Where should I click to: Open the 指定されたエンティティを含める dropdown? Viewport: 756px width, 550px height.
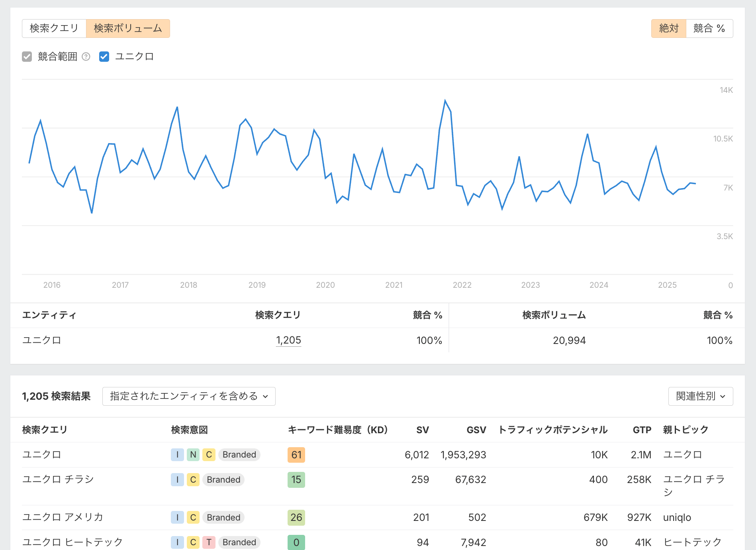(189, 396)
